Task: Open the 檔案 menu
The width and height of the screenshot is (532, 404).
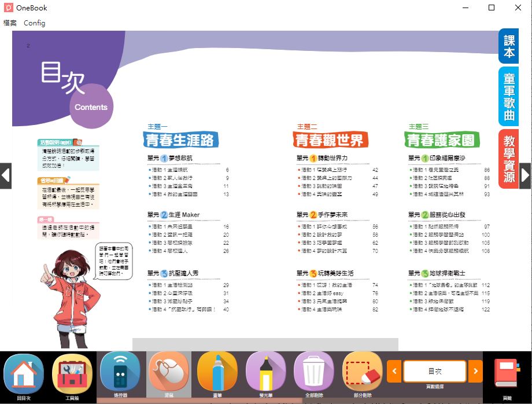Action: pos(10,23)
